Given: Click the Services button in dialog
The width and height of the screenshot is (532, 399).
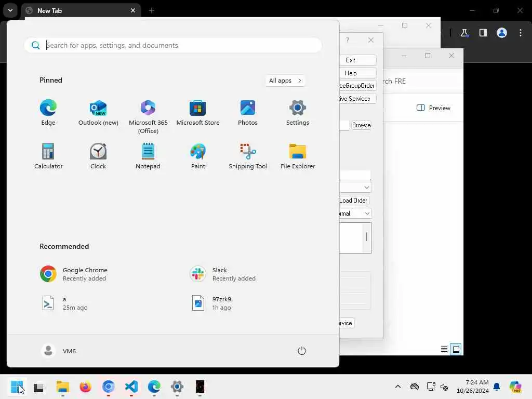Looking at the screenshot, I should pyautogui.click(x=357, y=99).
